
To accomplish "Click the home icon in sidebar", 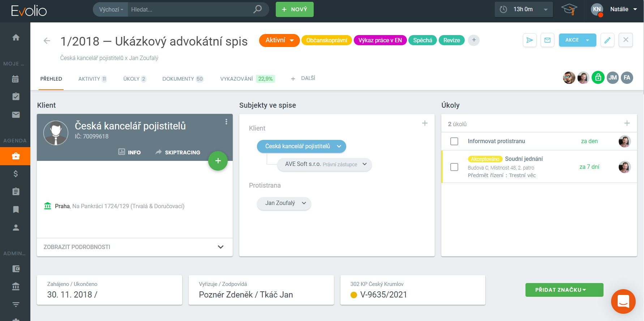I will tap(16, 38).
